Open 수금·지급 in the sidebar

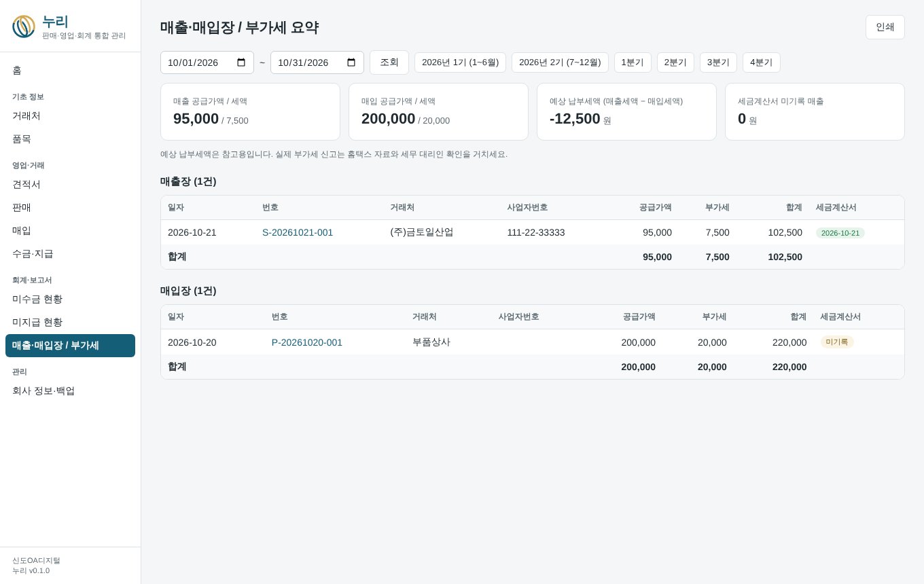pos(70,254)
